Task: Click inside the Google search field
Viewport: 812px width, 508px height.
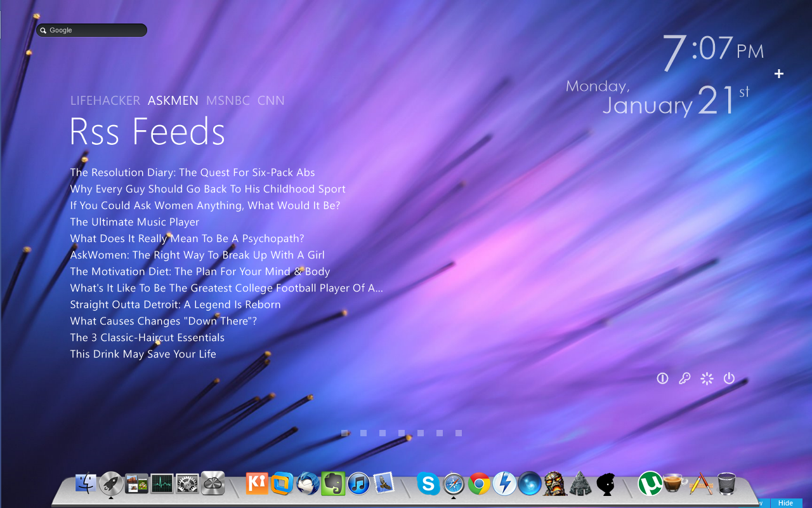Action: pyautogui.click(x=91, y=30)
